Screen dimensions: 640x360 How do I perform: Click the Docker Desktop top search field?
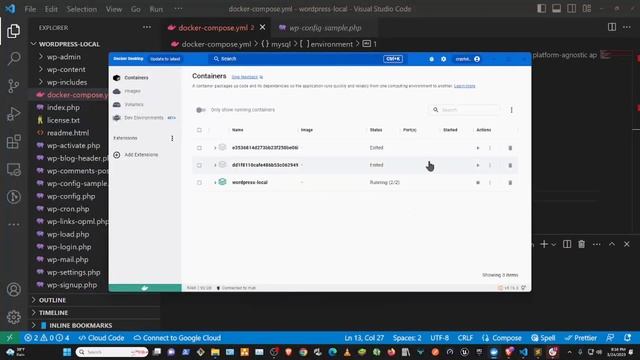[308, 59]
